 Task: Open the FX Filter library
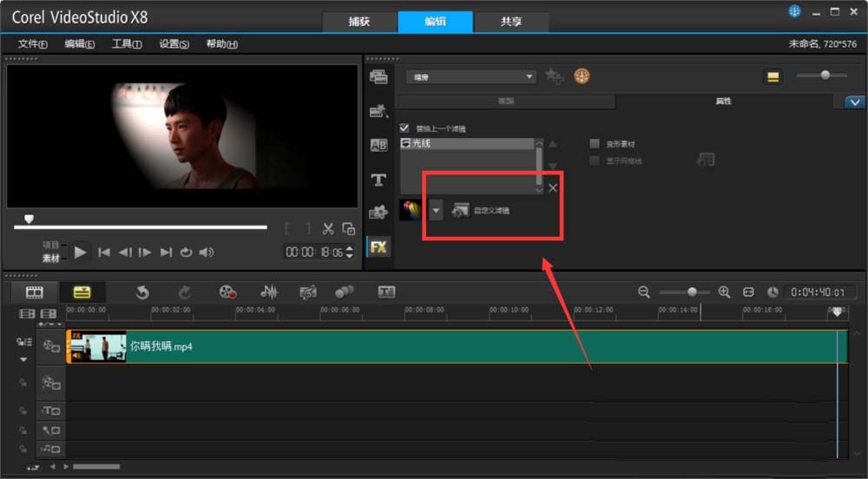pos(378,246)
